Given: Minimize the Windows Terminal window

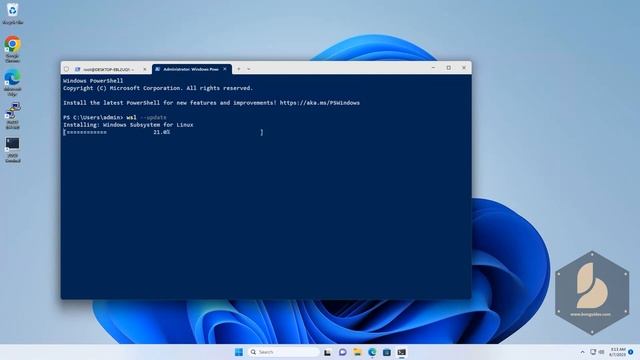Looking at the screenshot, I should [x=433, y=68].
